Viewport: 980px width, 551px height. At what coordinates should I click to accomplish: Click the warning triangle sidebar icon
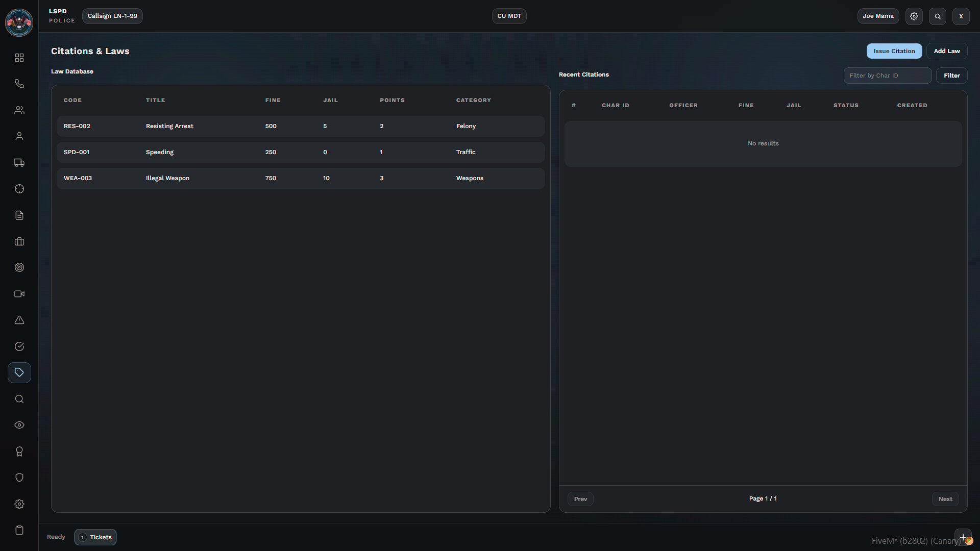19,320
